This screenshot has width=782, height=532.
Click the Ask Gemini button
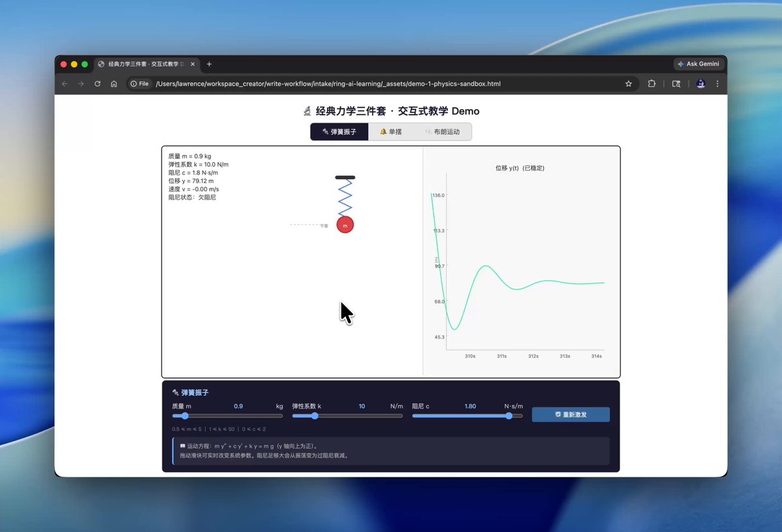tap(699, 64)
